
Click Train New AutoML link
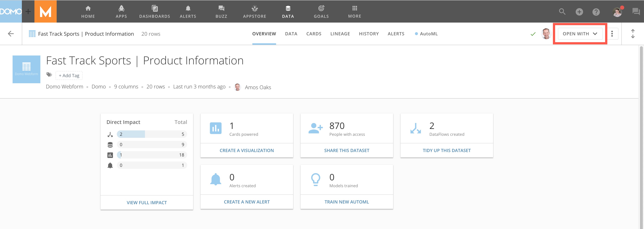[346, 202]
